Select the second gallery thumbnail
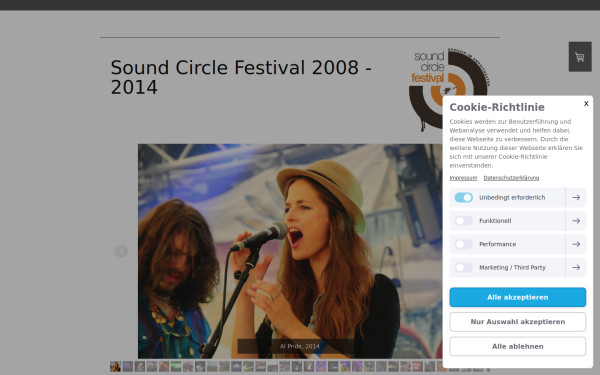 click(x=127, y=366)
